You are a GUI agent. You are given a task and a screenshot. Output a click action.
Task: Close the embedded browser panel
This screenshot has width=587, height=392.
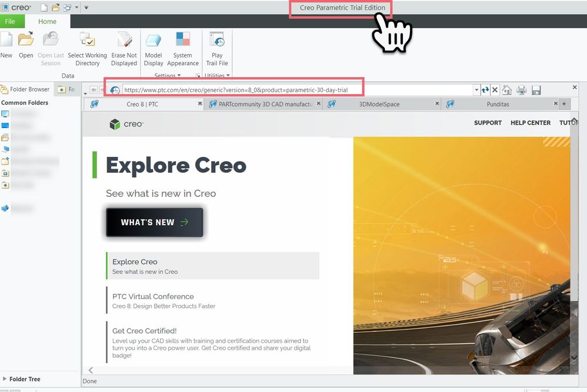click(575, 87)
